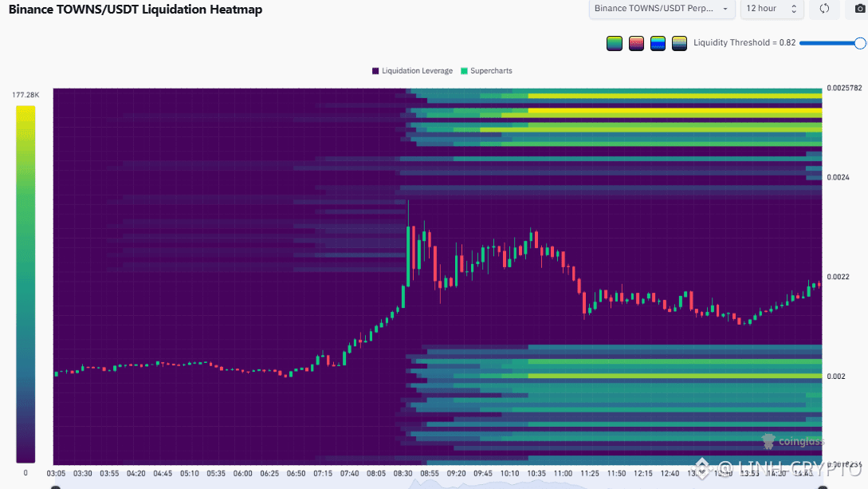Screen dimensions: 868x489
Task: Click the 09:45 time axis label
Action: click(x=483, y=474)
